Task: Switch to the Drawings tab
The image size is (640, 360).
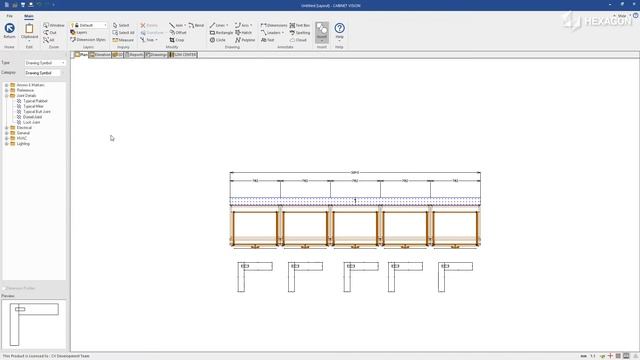Action: coord(156,55)
